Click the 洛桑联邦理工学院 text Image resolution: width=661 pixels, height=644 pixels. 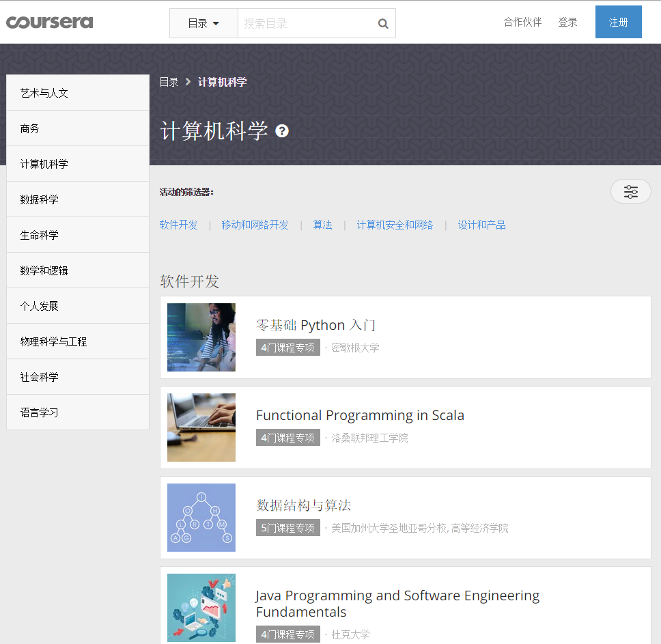click(x=369, y=438)
